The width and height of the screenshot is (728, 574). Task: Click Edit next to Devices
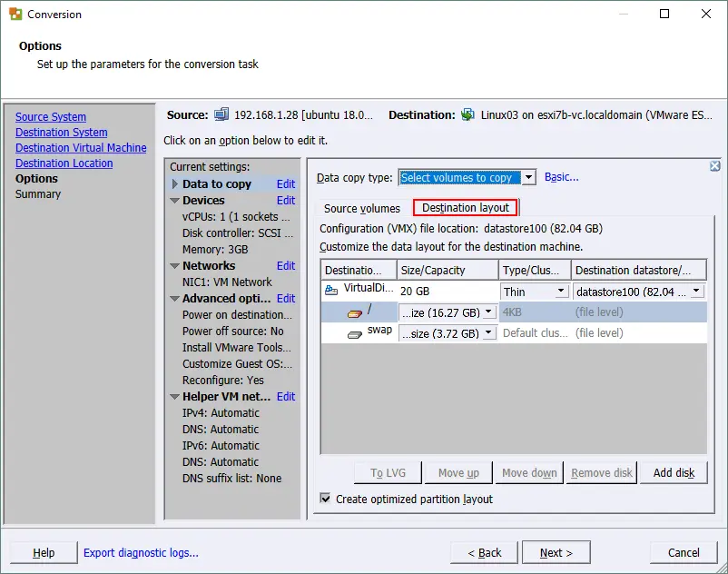click(x=286, y=200)
